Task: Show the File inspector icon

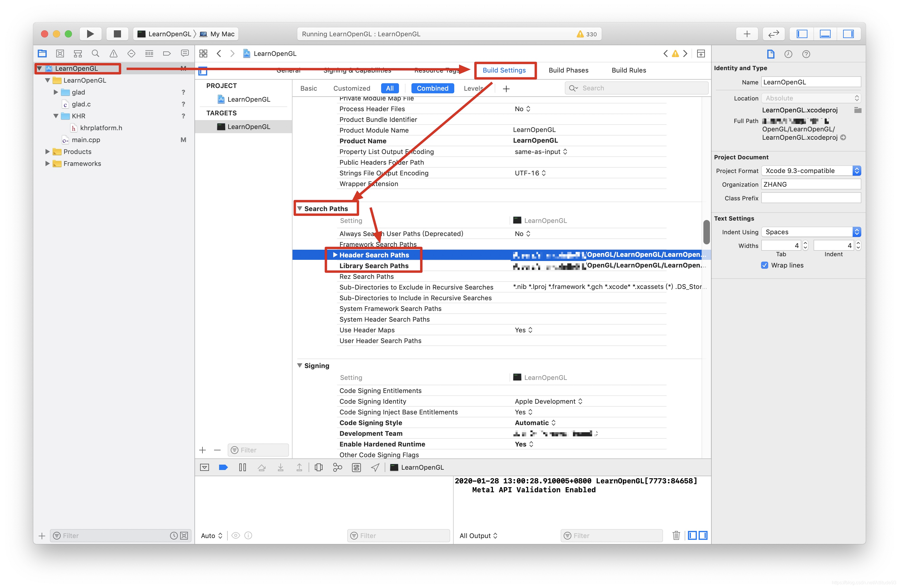Action: (771, 54)
